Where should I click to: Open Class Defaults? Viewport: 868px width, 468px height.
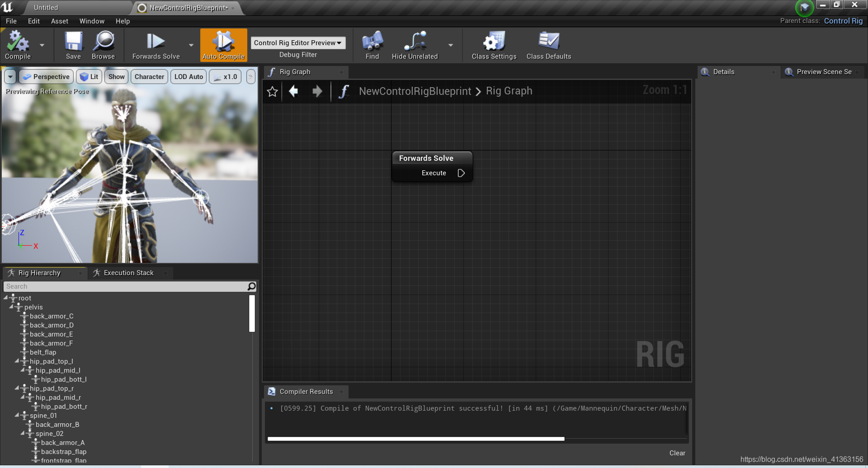click(548, 45)
